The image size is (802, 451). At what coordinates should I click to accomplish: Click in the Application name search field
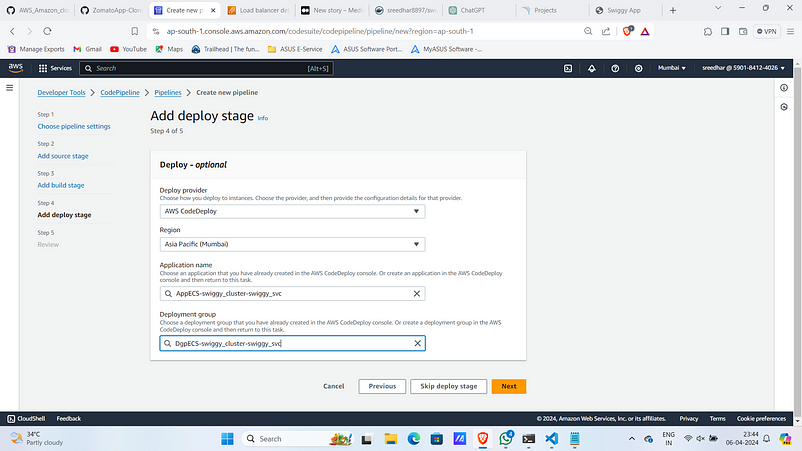tap(292, 294)
